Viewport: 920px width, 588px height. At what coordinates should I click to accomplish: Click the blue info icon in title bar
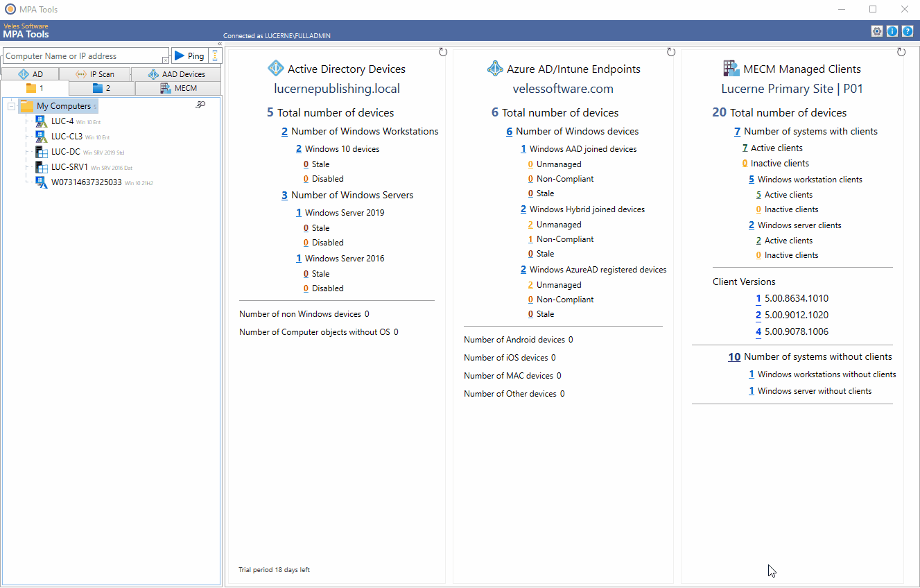tap(893, 31)
